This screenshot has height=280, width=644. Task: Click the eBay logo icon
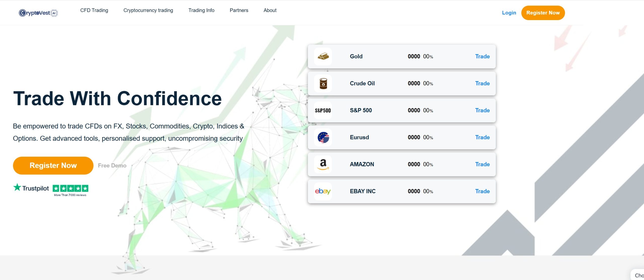(x=323, y=191)
